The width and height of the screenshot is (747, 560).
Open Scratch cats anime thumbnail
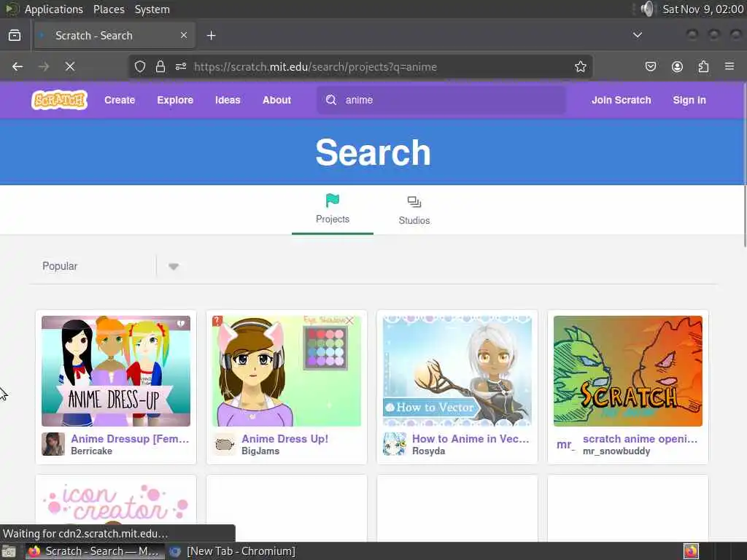pyautogui.click(x=628, y=371)
